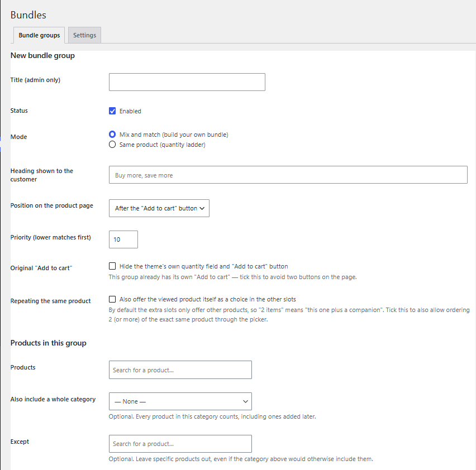Open the Position on the product page dropdown

(x=159, y=208)
